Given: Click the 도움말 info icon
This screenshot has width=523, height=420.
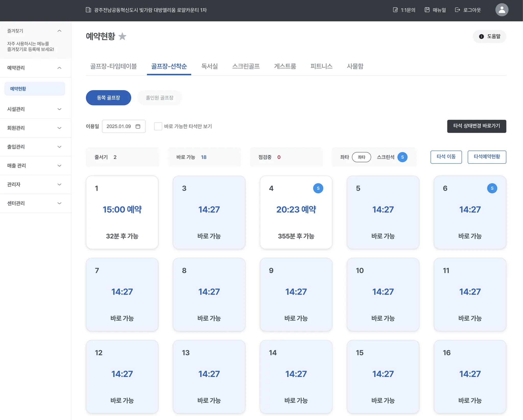Looking at the screenshot, I should (481, 36).
